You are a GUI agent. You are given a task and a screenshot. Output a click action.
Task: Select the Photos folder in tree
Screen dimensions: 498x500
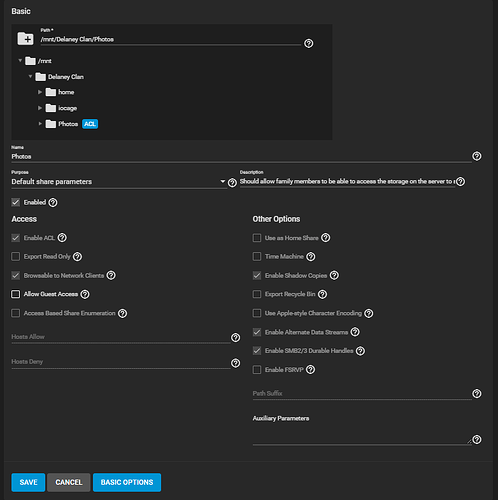tap(68, 124)
